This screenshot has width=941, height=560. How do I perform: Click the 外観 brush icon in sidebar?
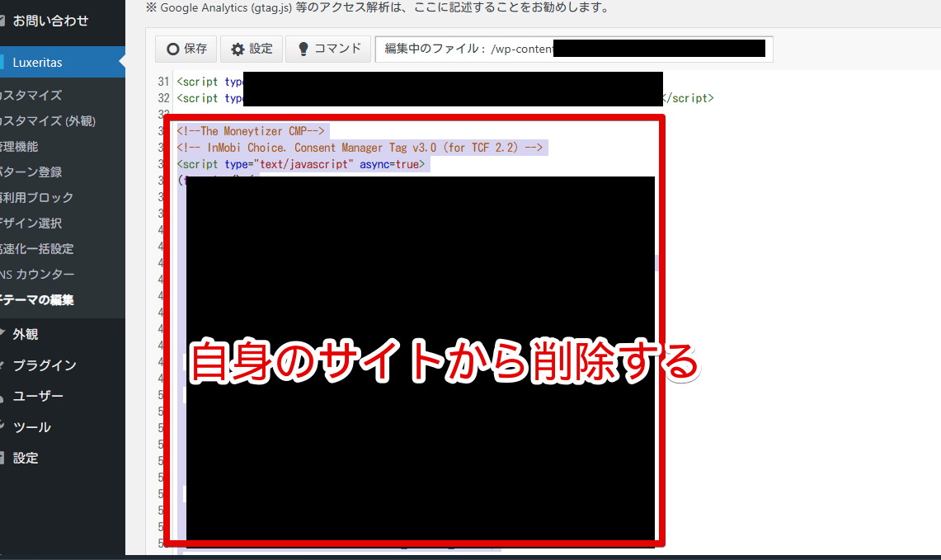pos(2,333)
